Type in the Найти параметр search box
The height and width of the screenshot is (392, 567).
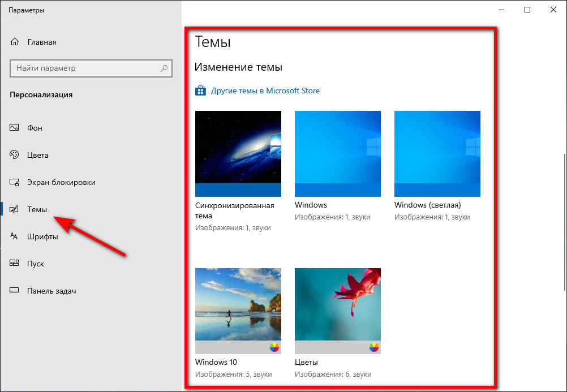(85, 68)
